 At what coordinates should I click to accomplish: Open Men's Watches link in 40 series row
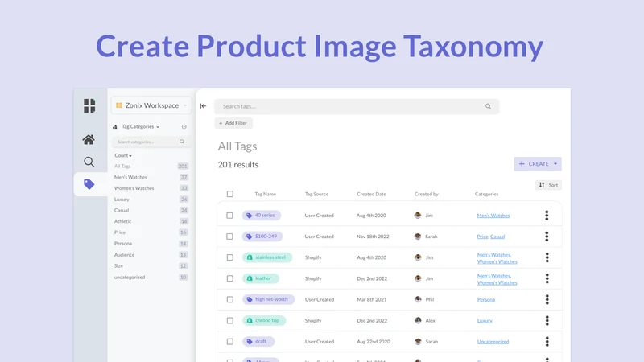[x=493, y=216]
